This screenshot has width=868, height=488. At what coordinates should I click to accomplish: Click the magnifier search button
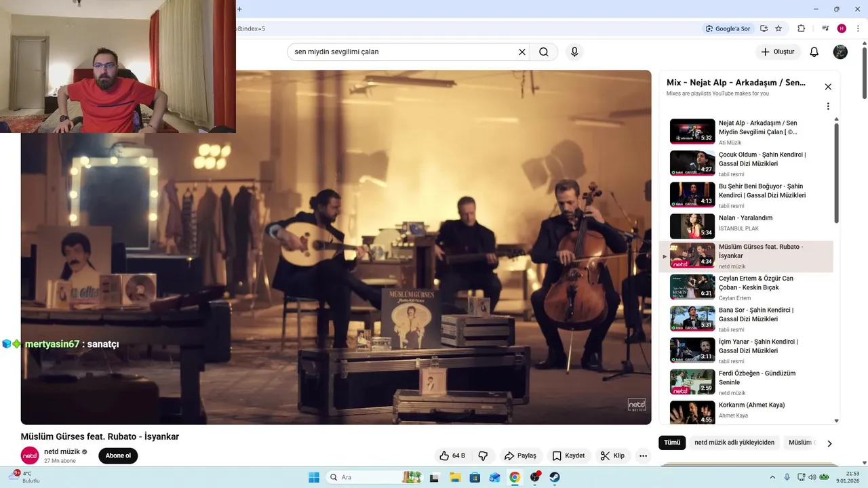[544, 52]
